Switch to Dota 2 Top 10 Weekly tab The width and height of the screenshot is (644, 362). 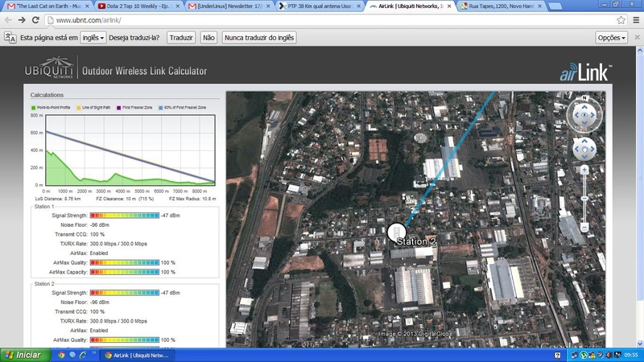pyautogui.click(x=138, y=6)
